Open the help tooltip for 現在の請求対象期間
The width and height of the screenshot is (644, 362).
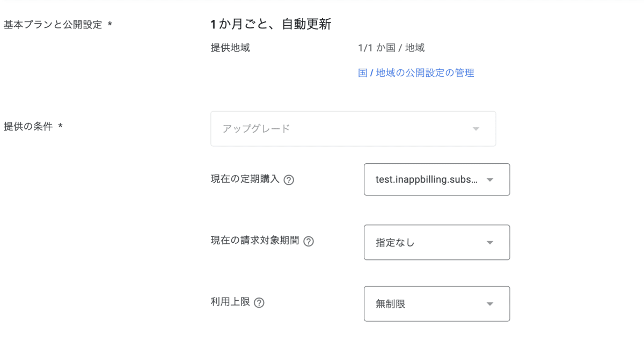tap(309, 241)
